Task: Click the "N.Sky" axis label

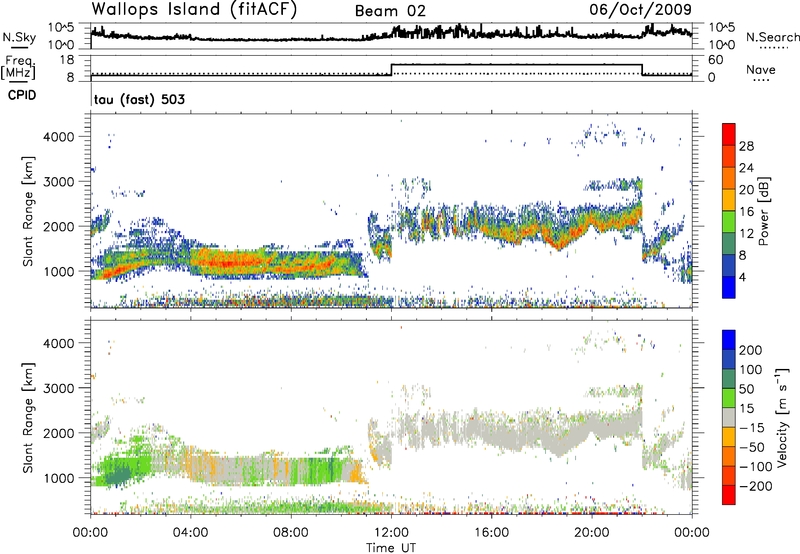Action: tap(19, 37)
